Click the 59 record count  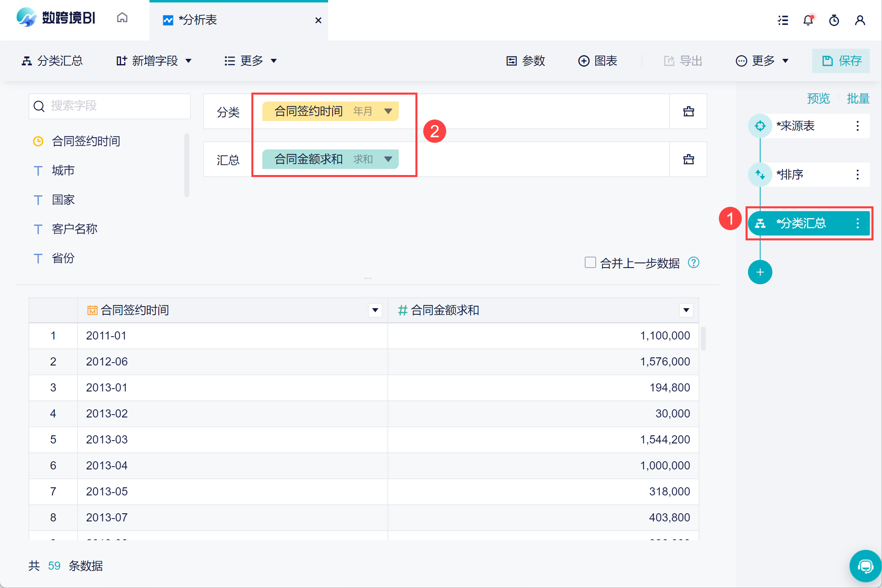pos(54,566)
